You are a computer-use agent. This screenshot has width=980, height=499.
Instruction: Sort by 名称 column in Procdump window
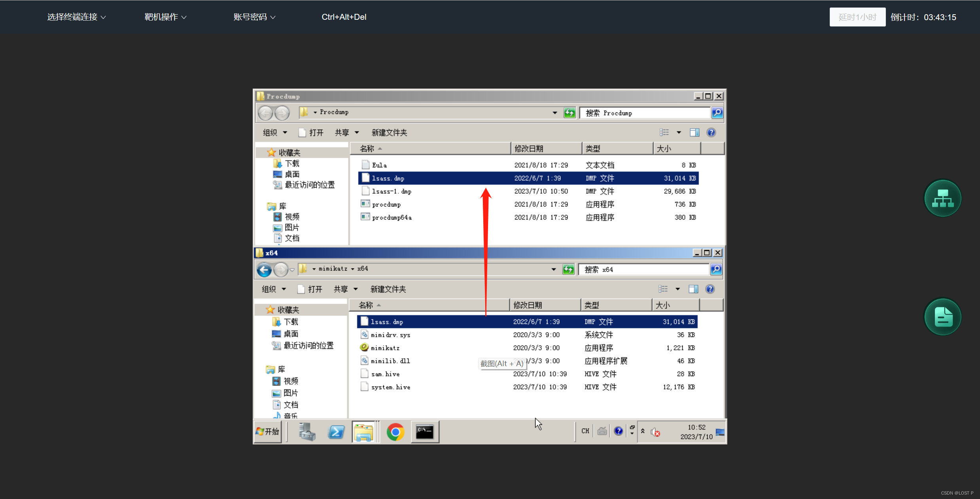431,149
